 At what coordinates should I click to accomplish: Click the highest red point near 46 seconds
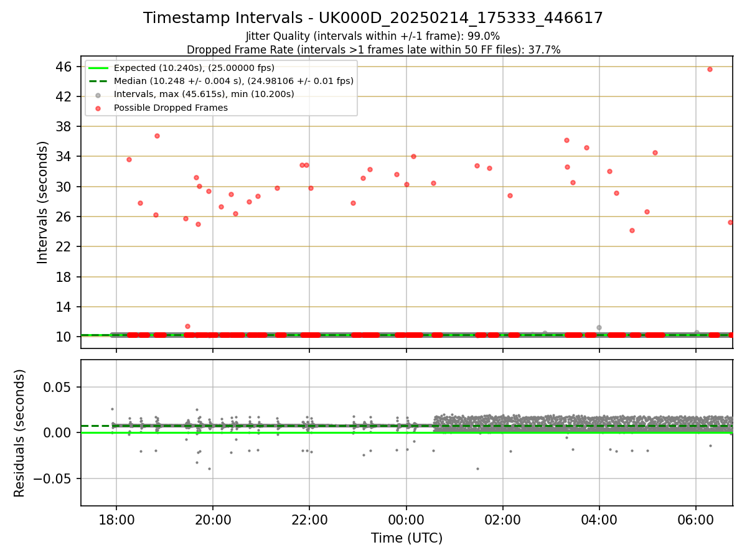pos(710,69)
